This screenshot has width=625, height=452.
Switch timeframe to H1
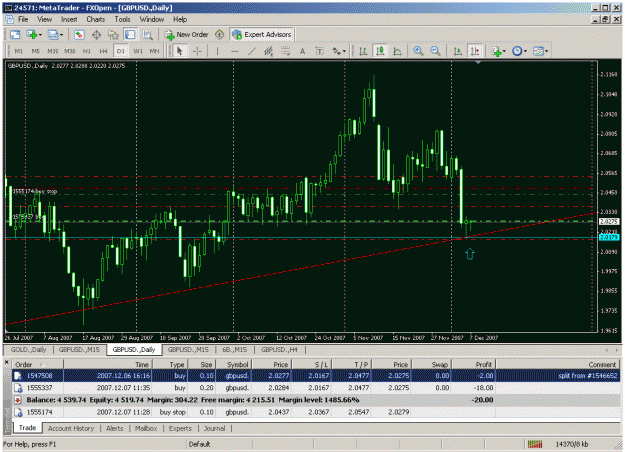[86, 51]
